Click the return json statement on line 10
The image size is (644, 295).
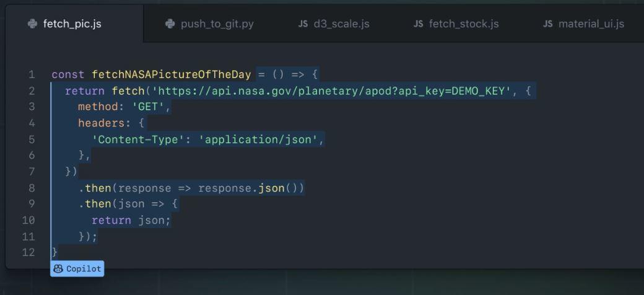(131, 220)
